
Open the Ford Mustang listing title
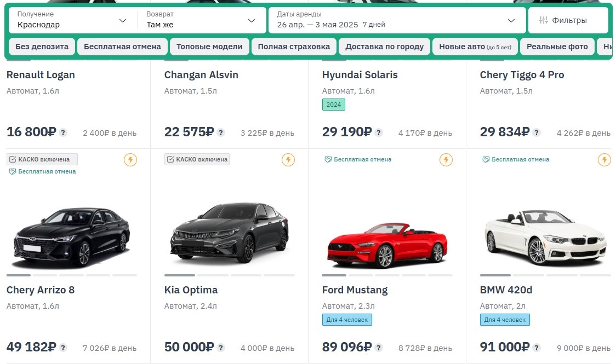[355, 290]
